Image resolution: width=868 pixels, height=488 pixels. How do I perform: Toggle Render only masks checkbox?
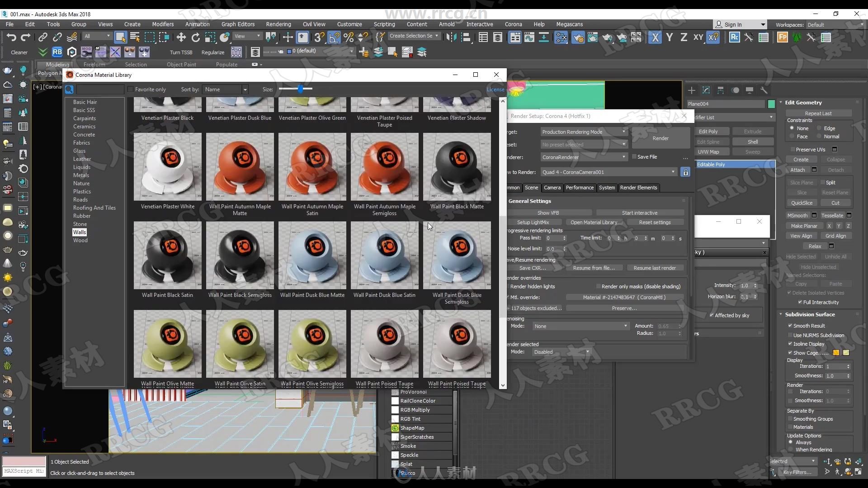598,286
